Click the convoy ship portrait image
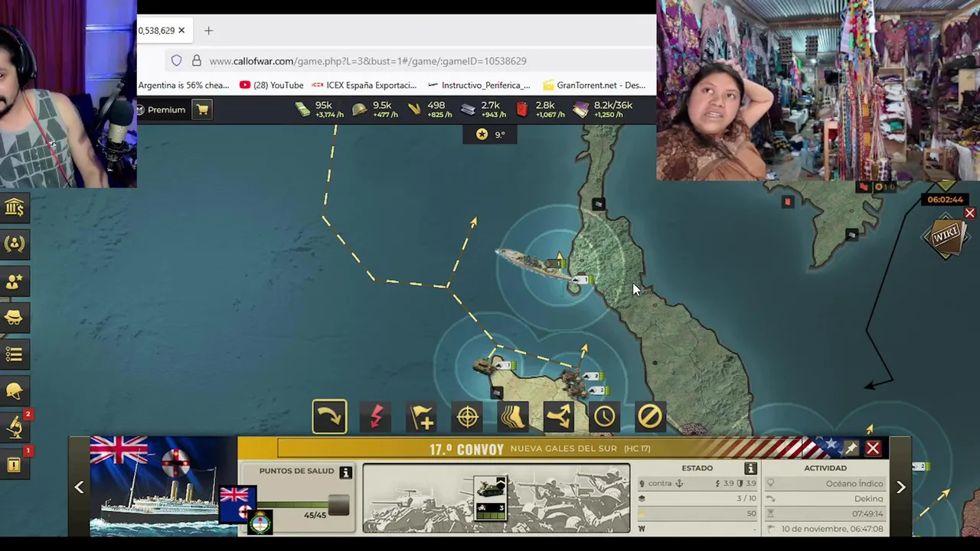 pos(162,486)
